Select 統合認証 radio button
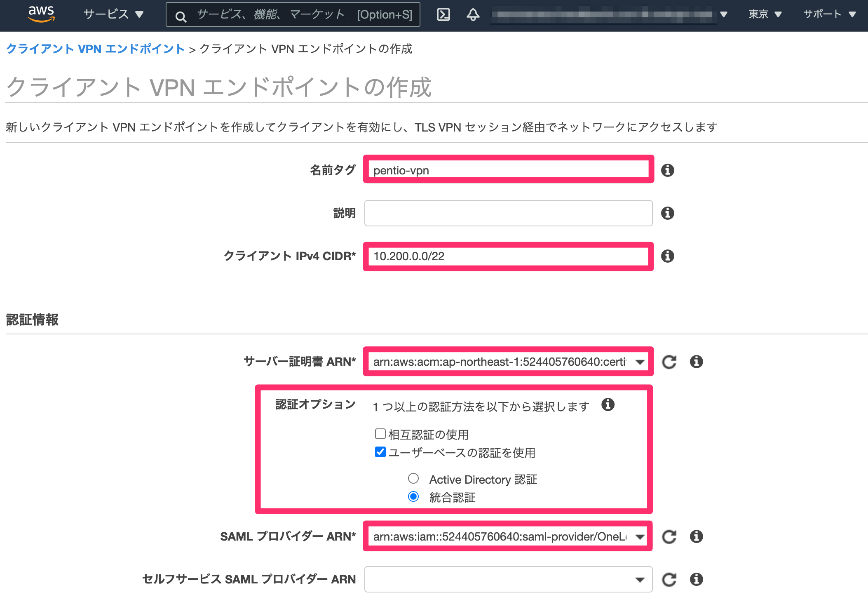This screenshot has width=868, height=609. point(413,496)
